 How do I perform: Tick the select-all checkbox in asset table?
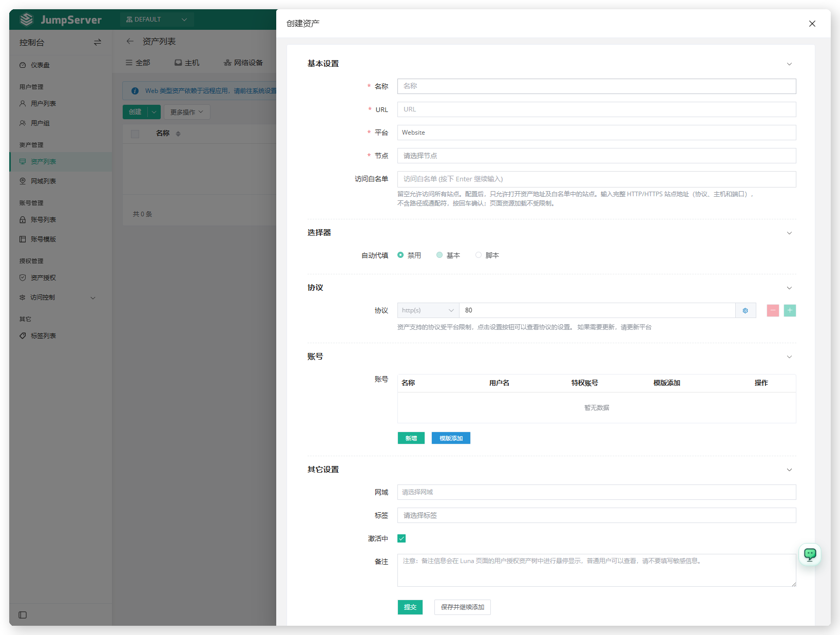[x=135, y=134]
